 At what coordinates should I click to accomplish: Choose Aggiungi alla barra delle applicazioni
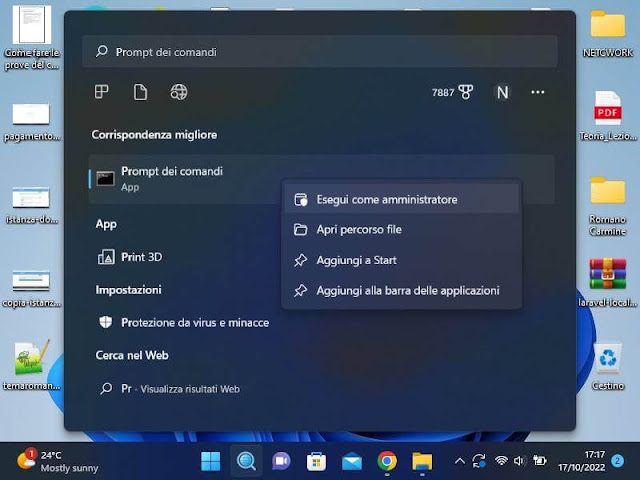(x=402, y=291)
